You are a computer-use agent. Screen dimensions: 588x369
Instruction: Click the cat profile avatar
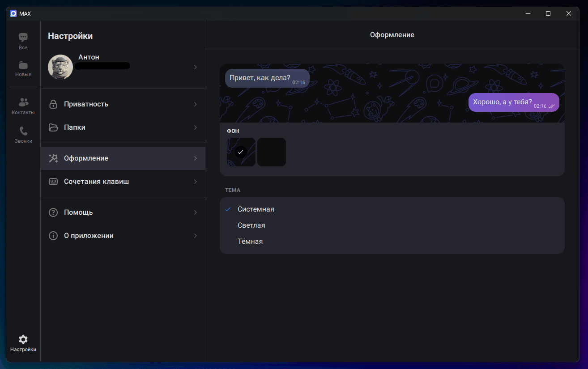60,67
